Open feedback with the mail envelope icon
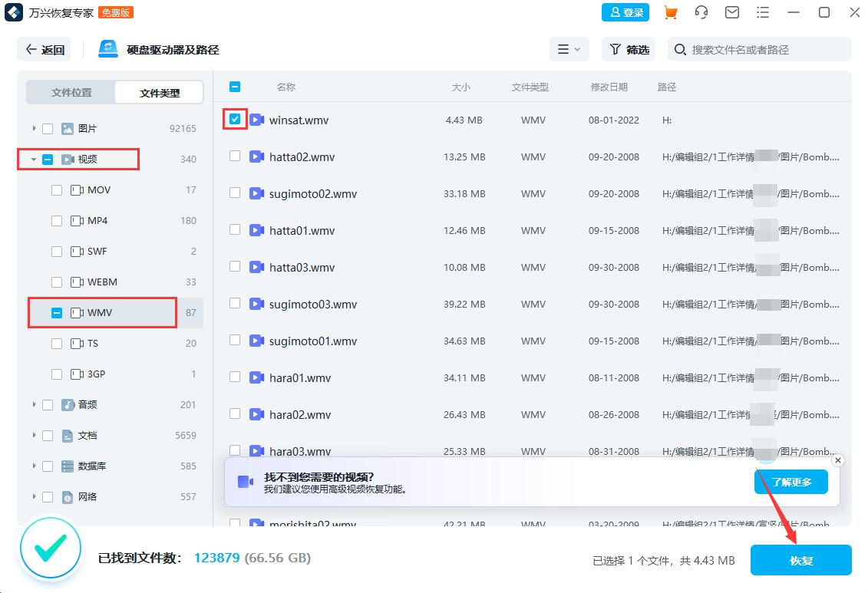This screenshot has width=868, height=593. 731,12
